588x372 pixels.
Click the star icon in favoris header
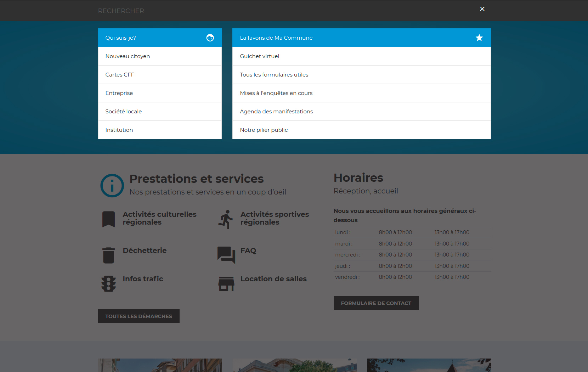click(479, 38)
